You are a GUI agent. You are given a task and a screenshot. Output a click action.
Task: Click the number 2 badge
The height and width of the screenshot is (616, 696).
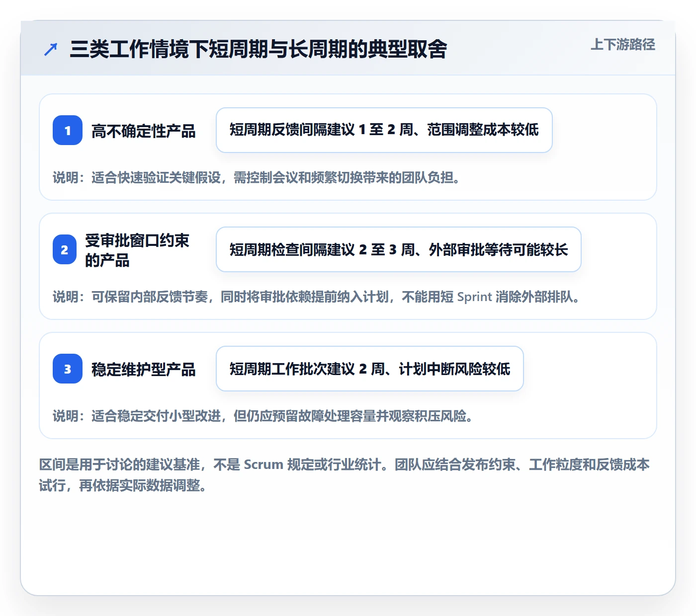point(65,249)
